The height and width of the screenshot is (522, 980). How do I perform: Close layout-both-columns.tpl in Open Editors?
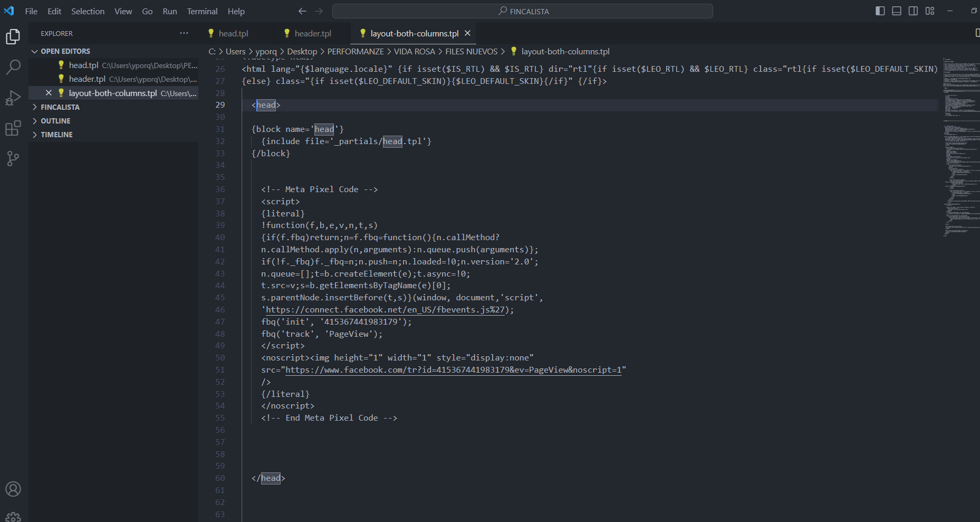[x=49, y=93]
